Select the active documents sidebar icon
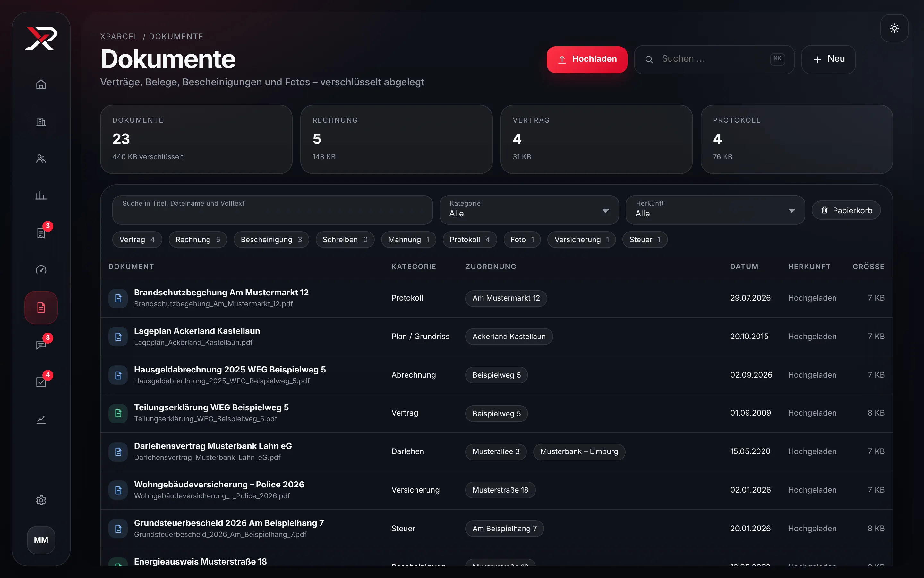Image resolution: width=924 pixels, height=578 pixels. click(41, 307)
